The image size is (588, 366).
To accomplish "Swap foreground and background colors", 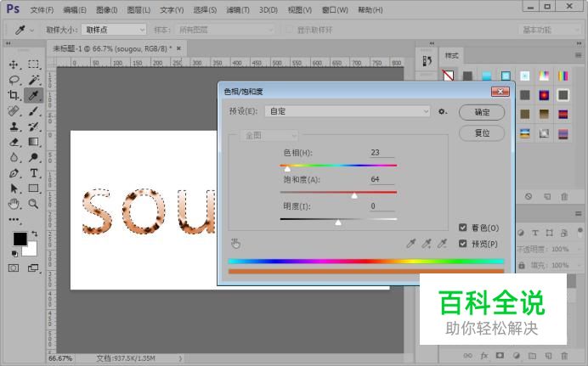I will (35, 234).
